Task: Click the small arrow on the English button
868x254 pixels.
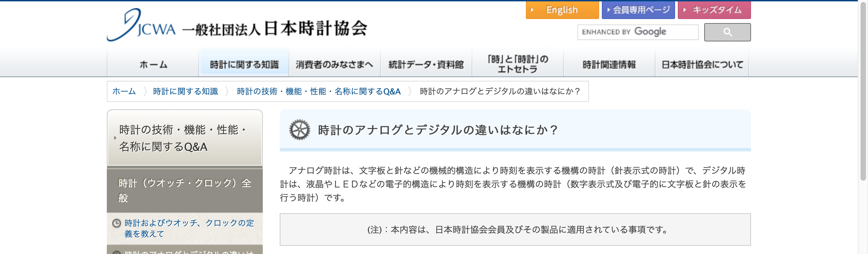Action: [532, 10]
